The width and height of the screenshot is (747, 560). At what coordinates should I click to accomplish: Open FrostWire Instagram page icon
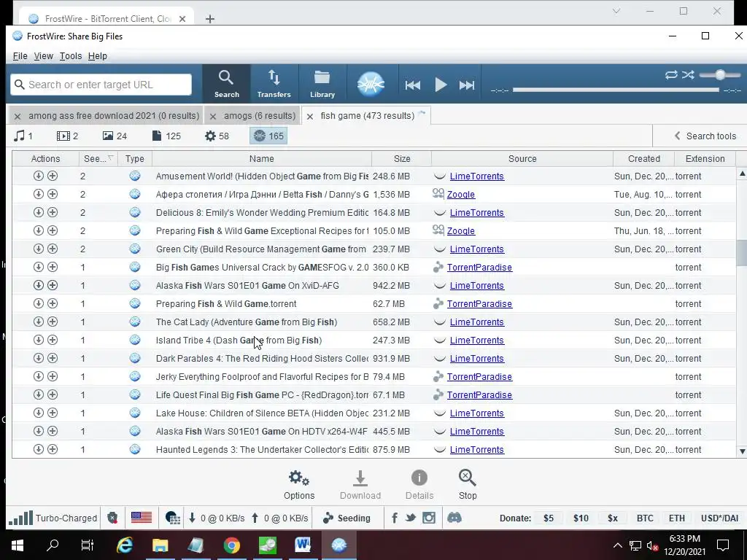(x=429, y=518)
